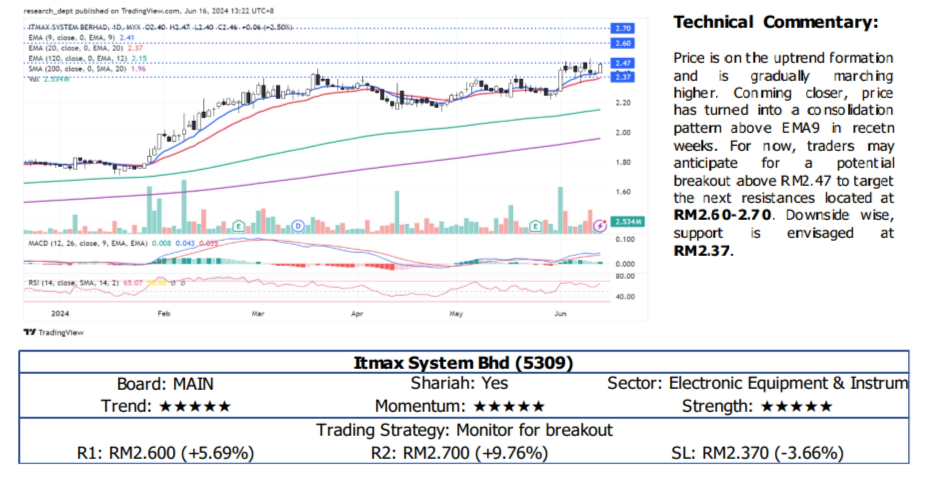
Task: Click the earnings 'E' marker before June
Action: (536, 227)
